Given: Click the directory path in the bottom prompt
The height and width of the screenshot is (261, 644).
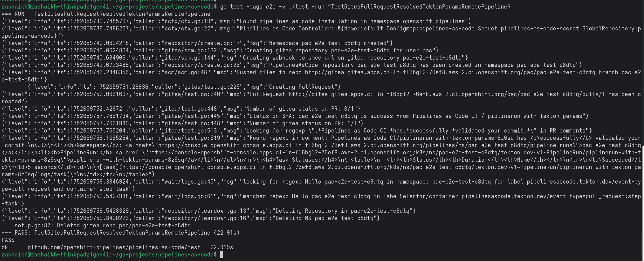Looking at the screenshot, I should (163, 254).
